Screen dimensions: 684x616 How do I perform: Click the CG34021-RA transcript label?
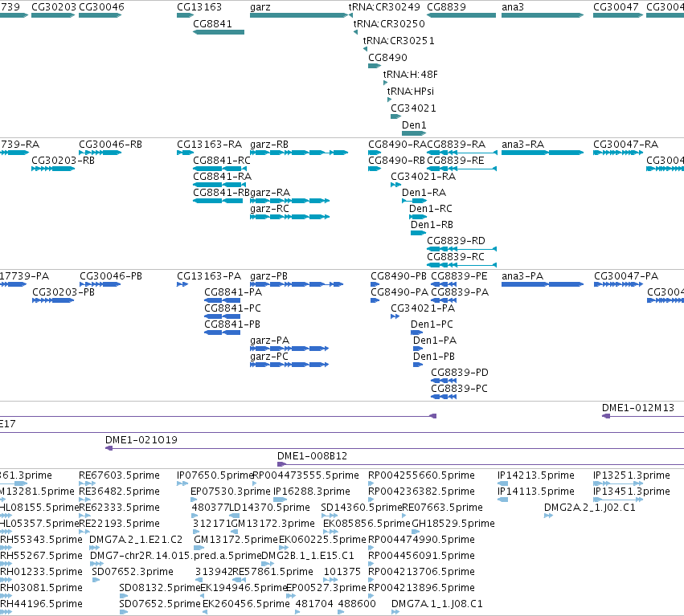(x=423, y=176)
